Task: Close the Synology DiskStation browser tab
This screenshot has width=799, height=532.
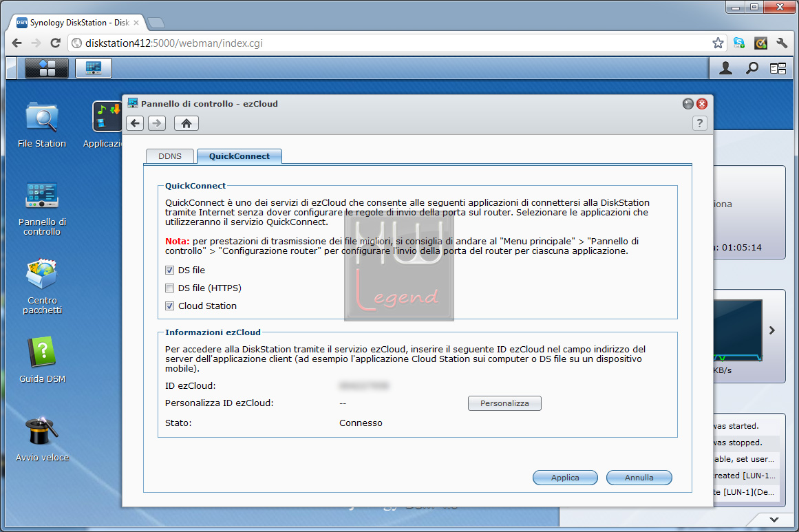Action: click(136, 23)
